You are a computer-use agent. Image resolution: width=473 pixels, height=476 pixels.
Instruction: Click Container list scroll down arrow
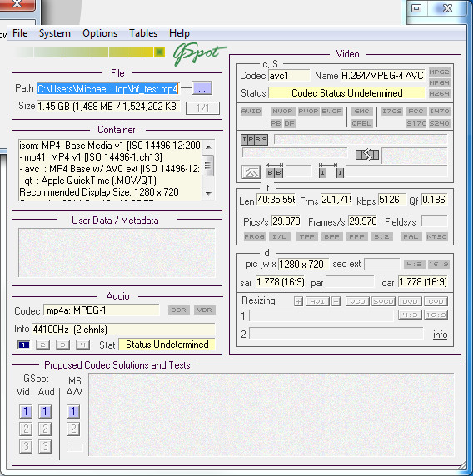(x=208, y=193)
